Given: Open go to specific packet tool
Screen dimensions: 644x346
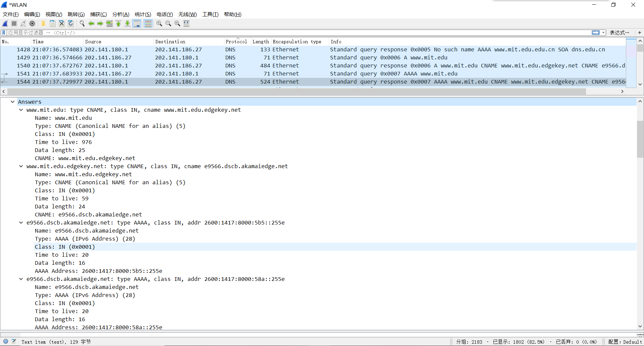Looking at the screenshot, I should (109, 23).
